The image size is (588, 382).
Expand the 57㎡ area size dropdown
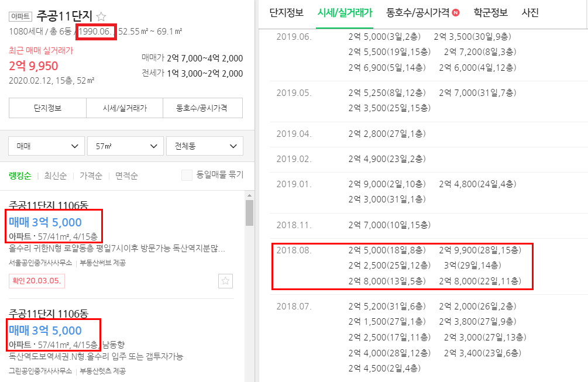click(124, 146)
